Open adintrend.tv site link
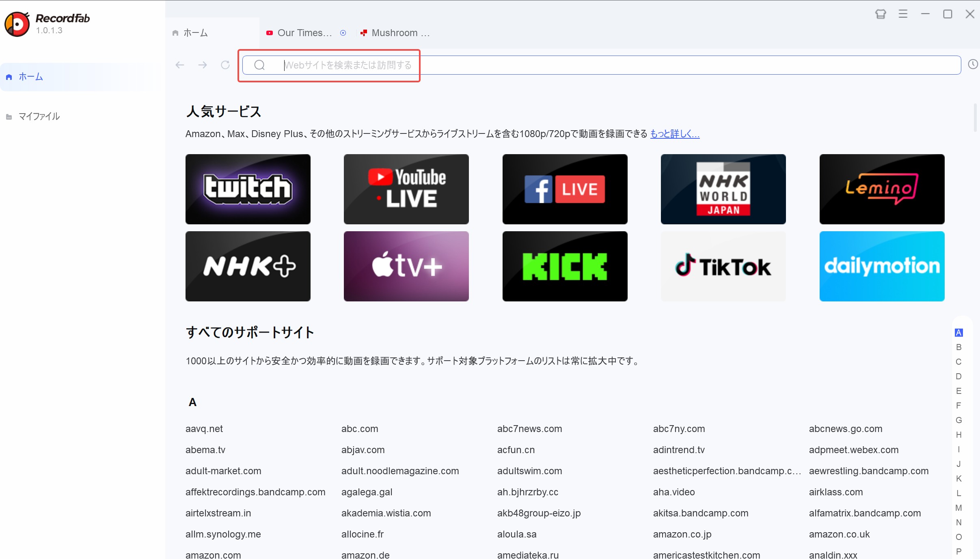The image size is (980, 559). (679, 450)
